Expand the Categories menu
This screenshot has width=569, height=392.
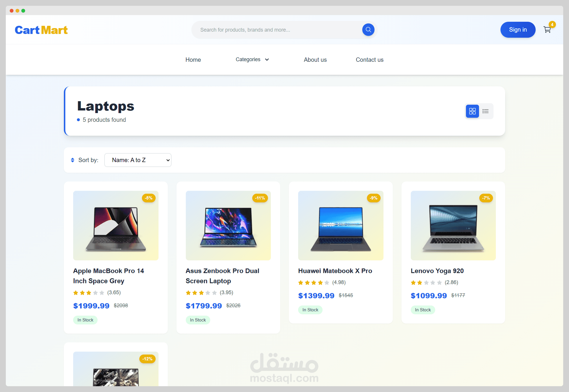pyautogui.click(x=252, y=59)
